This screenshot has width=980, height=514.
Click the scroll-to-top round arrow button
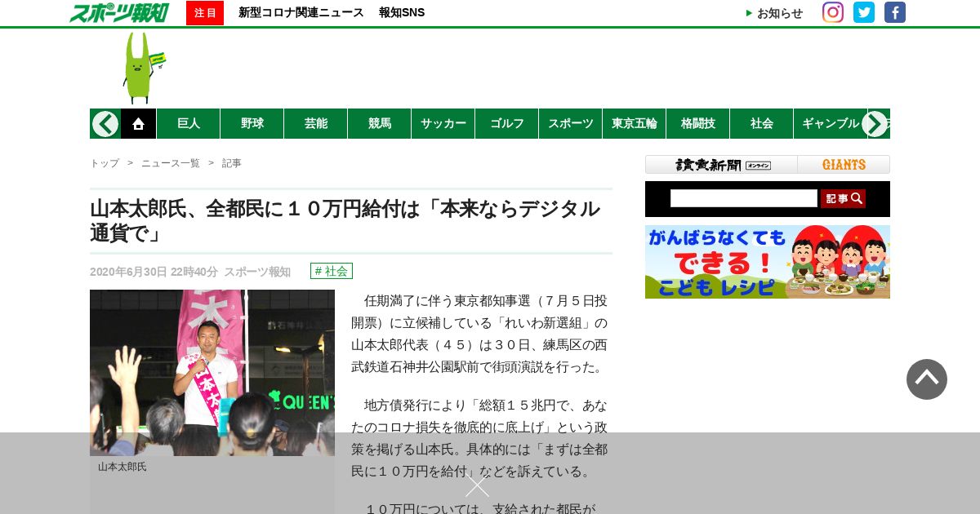[x=927, y=379]
